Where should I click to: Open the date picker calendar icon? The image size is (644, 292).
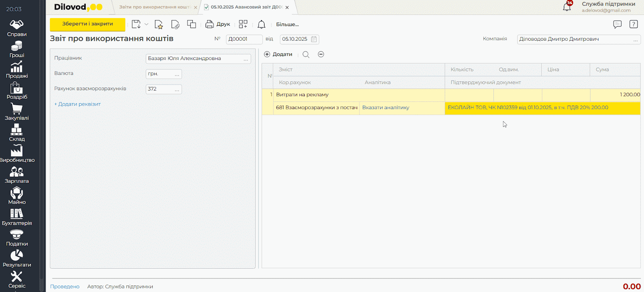click(x=314, y=39)
